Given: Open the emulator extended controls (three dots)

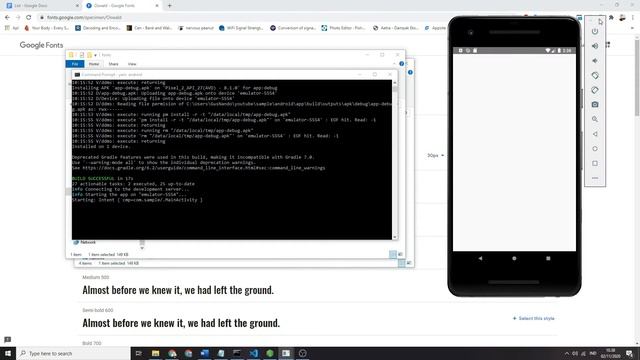Looking at the screenshot, I should tap(595, 178).
